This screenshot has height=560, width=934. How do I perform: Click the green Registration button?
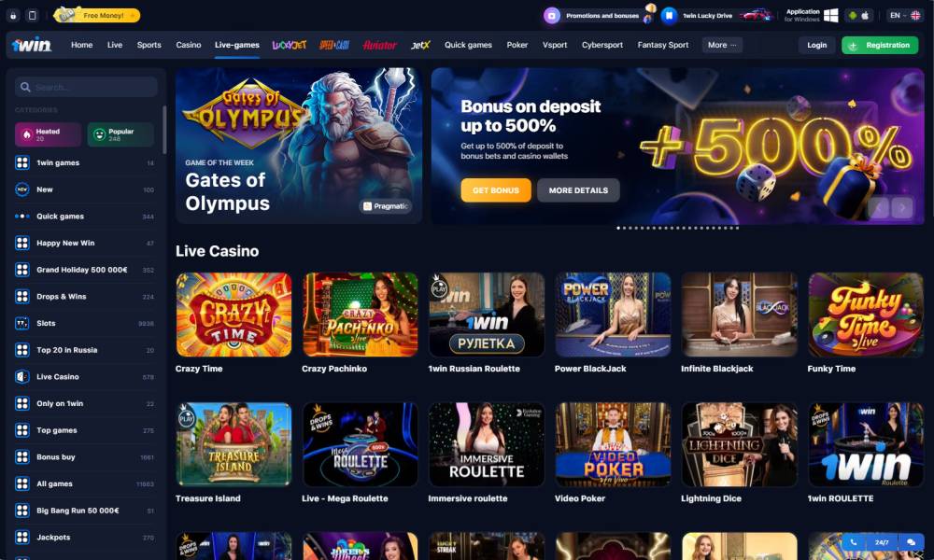880,45
